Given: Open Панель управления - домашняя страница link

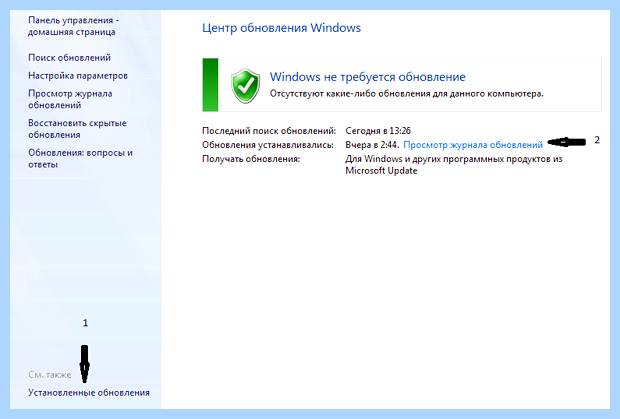Looking at the screenshot, I should [x=73, y=26].
